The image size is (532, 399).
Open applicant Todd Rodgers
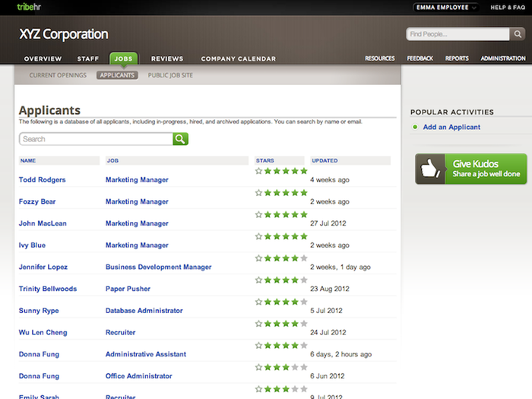click(42, 179)
